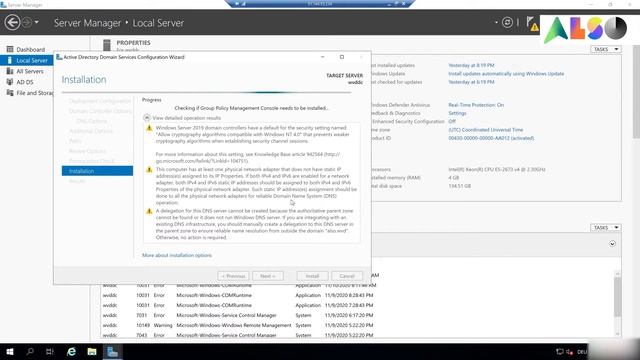Screen dimensions: 640x360
Task: Click the Server Manager back arrow
Action: pos(13,22)
